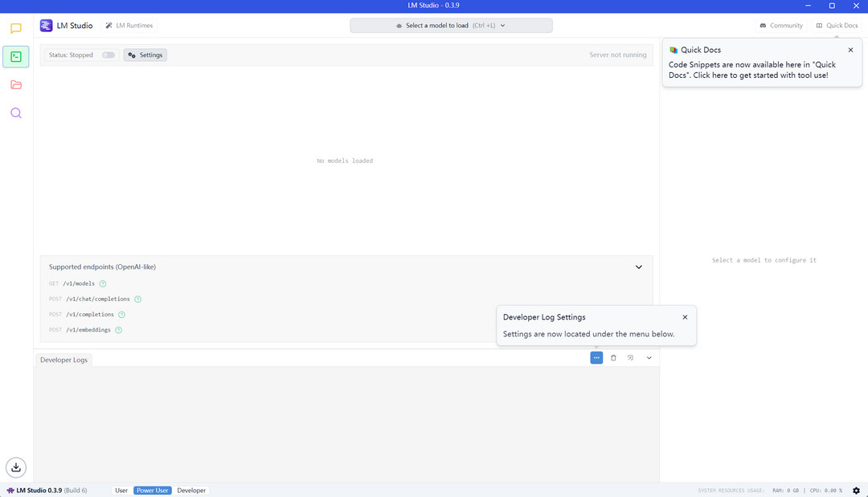
Task: Select the Developer Logs tab
Action: tap(64, 360)
